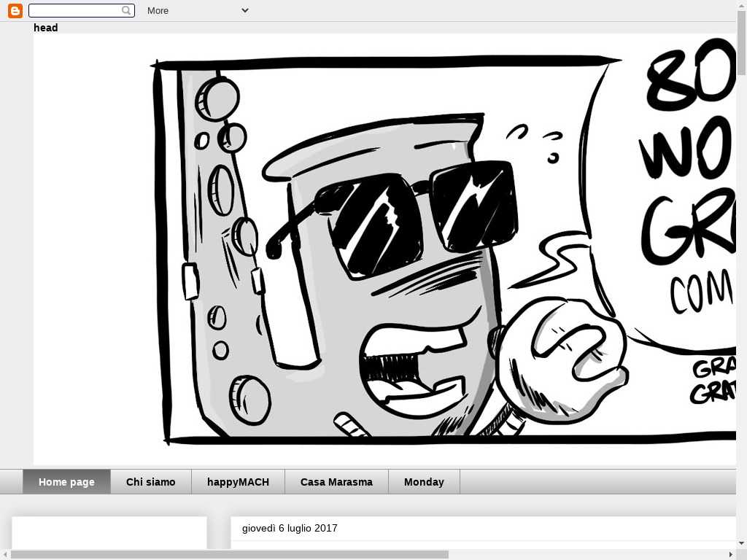Select the Home page tab
The height and width of the screenshot is (560, 747).
66,482
